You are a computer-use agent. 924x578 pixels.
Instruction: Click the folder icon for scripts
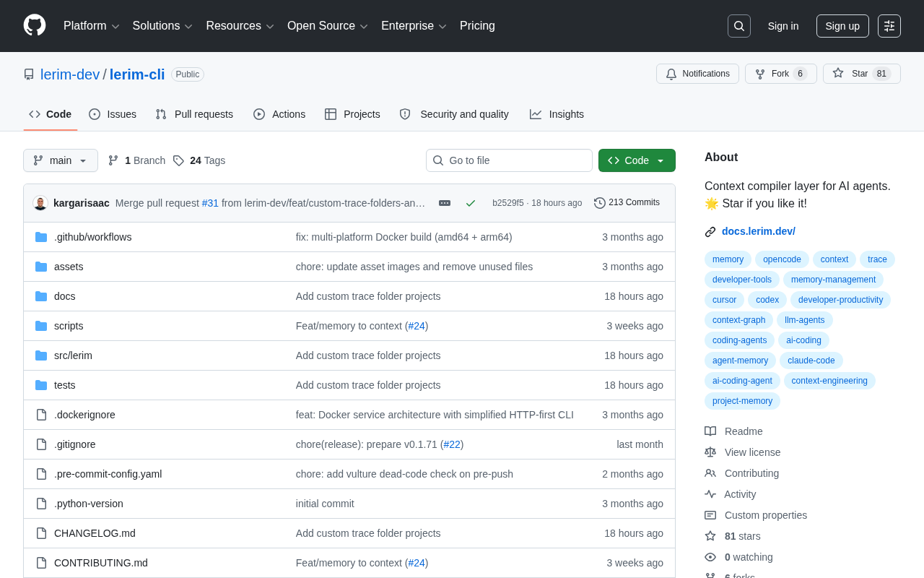pos(41,326)
